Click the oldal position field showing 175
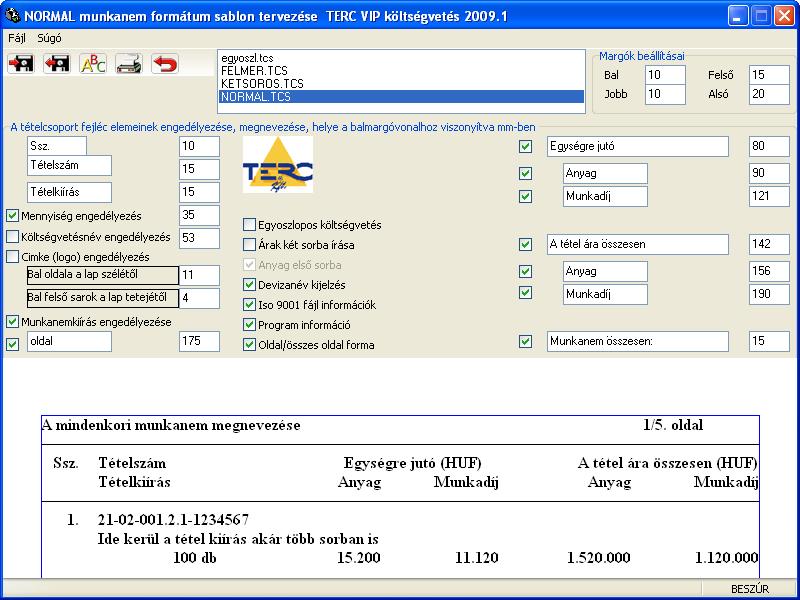Viewport: 800px width, 600px height. pyautogui.click(x=199, y=341)
